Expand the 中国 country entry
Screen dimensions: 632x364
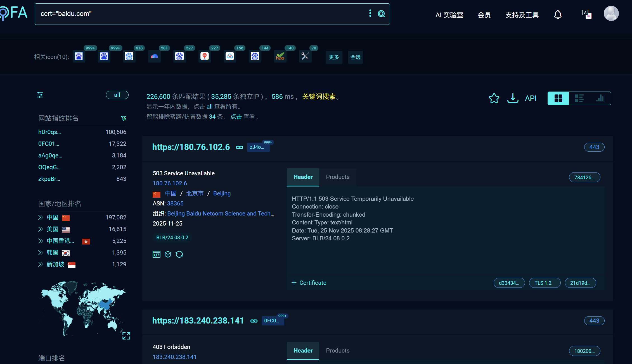click(x=41, y=217)
